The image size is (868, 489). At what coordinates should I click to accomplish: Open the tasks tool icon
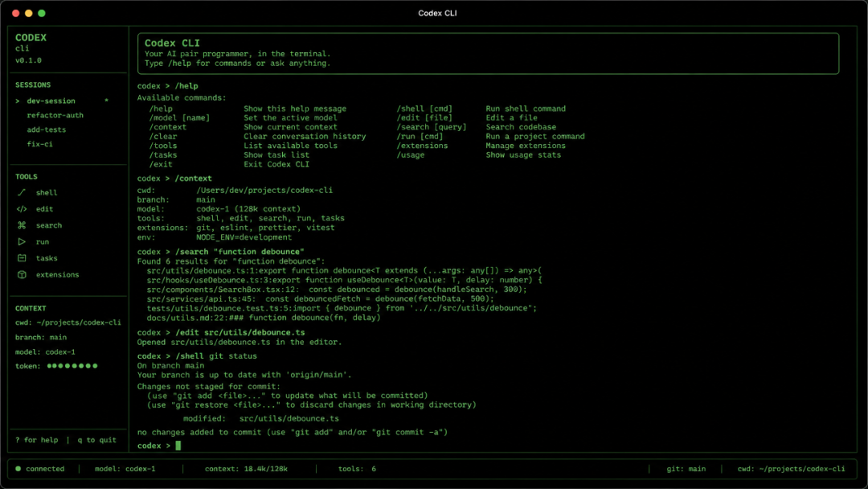pyautogui.click(x=22, y=258)
